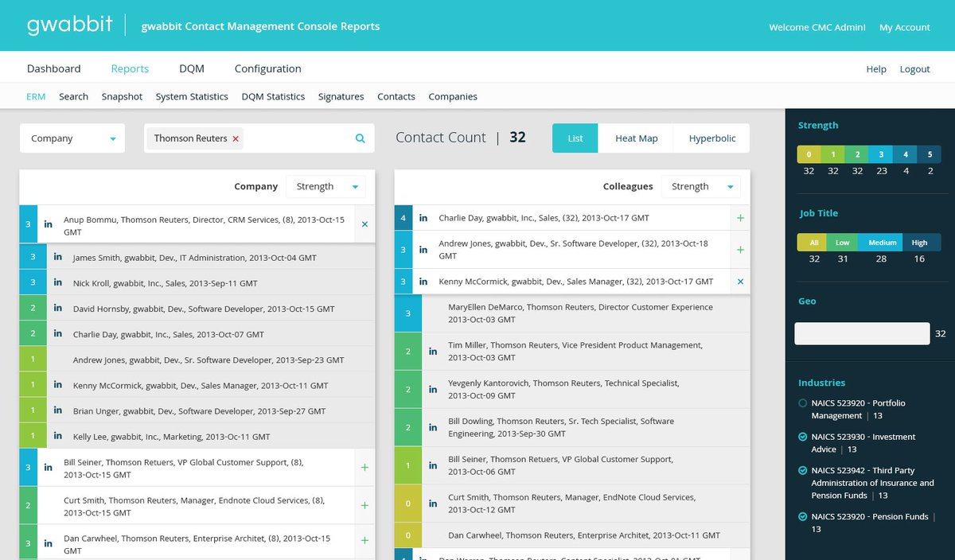Collapse Anup Bommu row with X icon
955x560 pixels.
click(364, 224)
